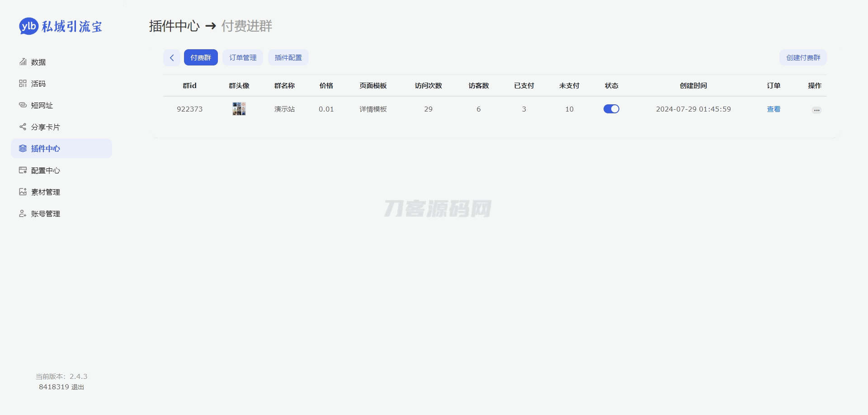Click the data chart icon in sidebar
Image resolution: width=868 pixels, height=415 pixels.
23,62
